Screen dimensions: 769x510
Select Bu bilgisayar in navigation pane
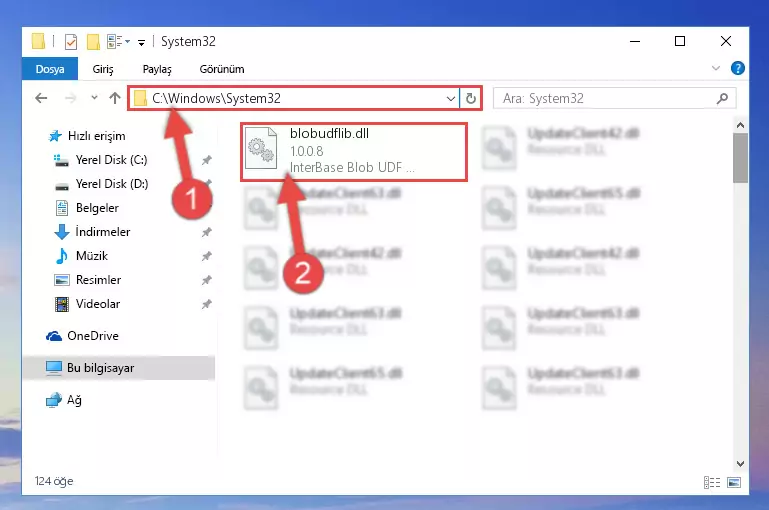100,368
